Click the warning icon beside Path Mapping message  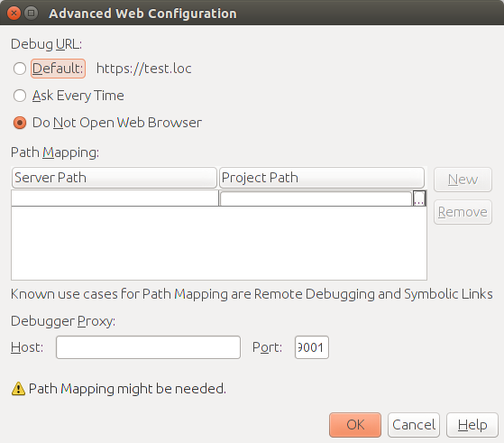(18, 389)
